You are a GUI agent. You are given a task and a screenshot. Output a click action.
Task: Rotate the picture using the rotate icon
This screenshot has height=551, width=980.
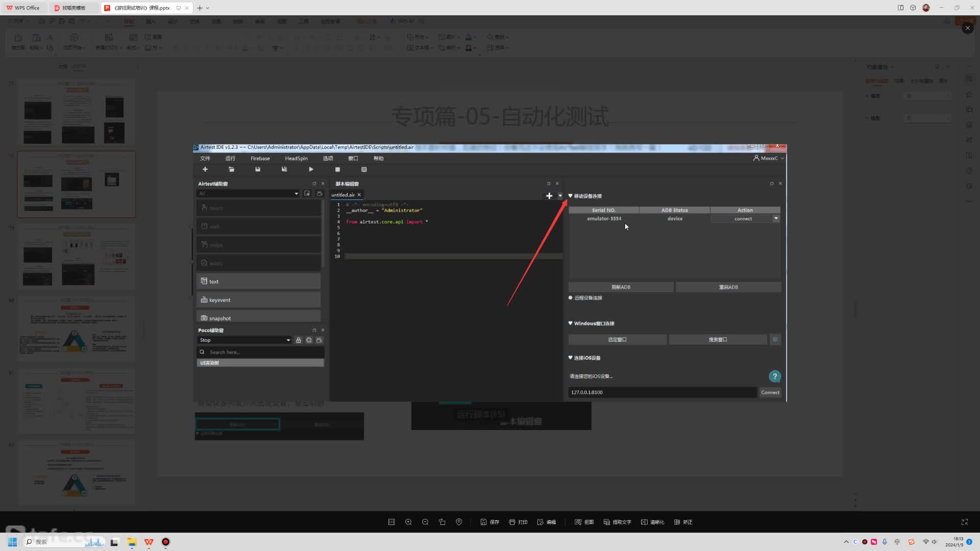pyautogui.click(x=442, y=522)
